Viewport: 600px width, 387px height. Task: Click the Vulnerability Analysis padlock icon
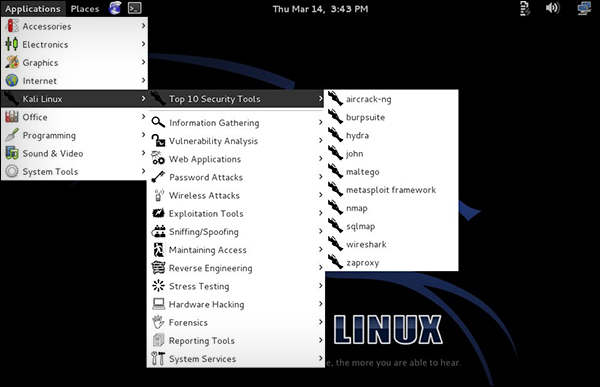(x=158, y=140)
